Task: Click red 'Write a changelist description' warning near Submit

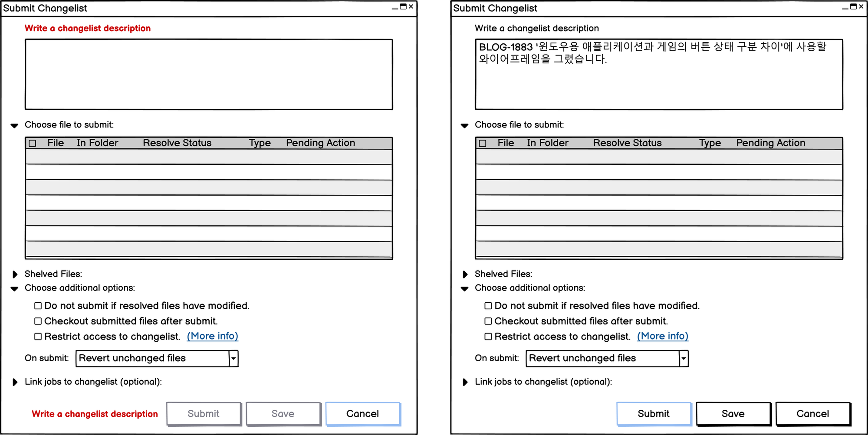Action: click(95, 414)
